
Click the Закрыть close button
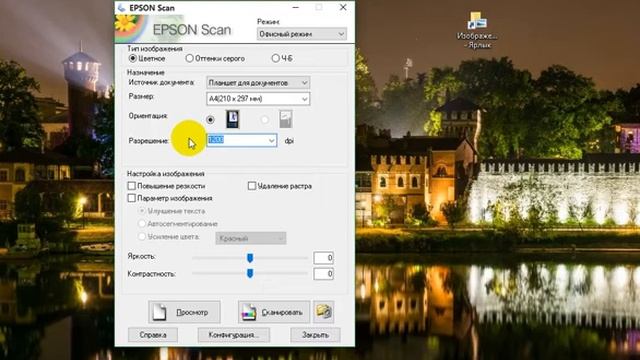pyautogui.click(x=315, y=335)
